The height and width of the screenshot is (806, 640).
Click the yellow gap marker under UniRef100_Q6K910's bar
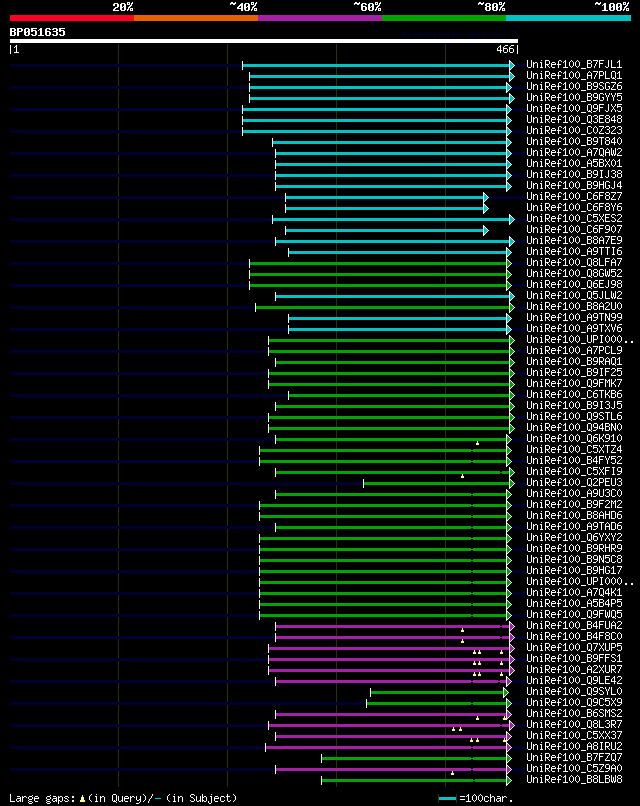(478, 443)
